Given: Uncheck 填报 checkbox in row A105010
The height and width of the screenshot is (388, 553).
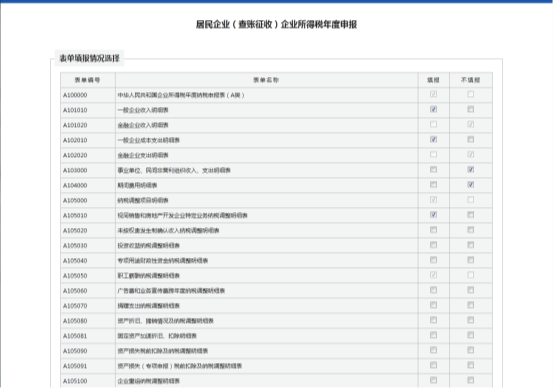Looking at the screenshot, I should pyautogui.click(x=433, y=215).
